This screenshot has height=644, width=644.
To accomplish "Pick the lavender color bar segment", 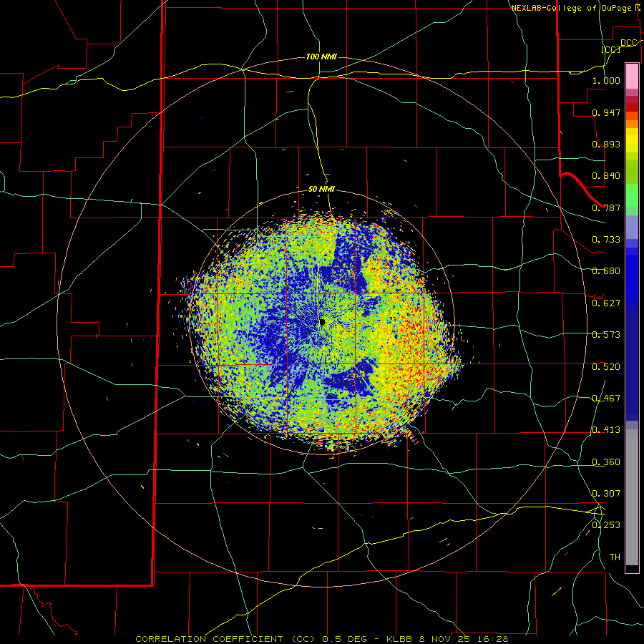I will 632,227.
